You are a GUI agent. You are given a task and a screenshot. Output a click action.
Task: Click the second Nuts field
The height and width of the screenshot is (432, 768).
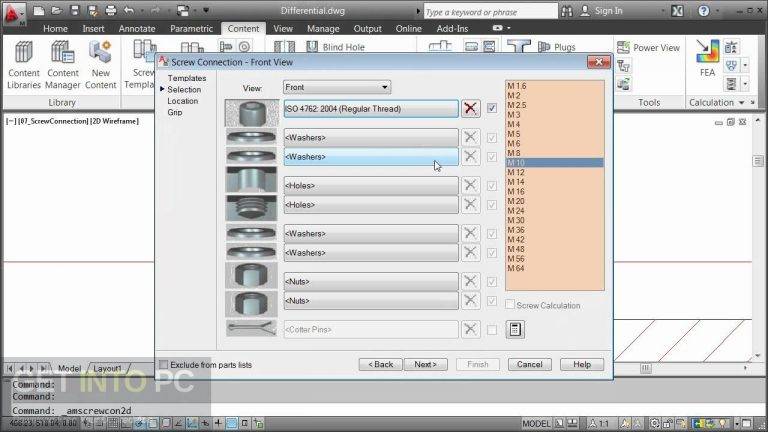371,301
